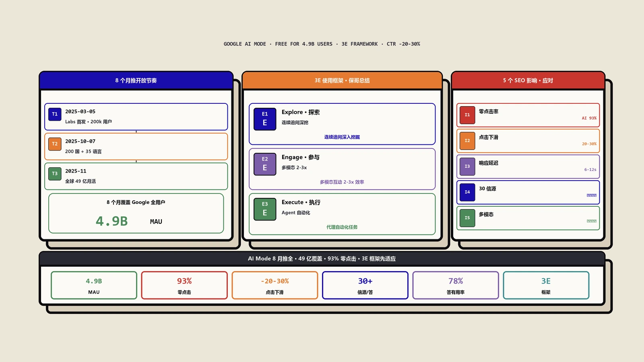Click the green "代理自动化任务" description

(342, 227)
